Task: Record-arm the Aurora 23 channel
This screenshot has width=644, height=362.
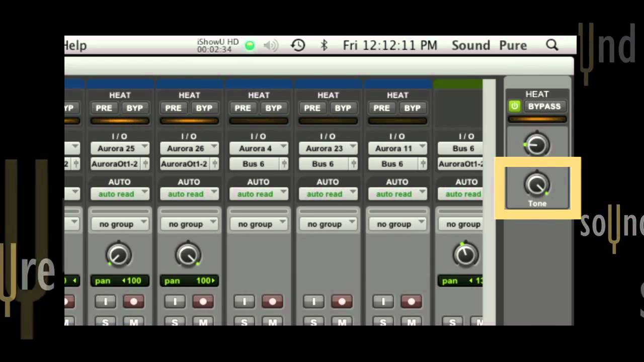Action: point(342,301)
